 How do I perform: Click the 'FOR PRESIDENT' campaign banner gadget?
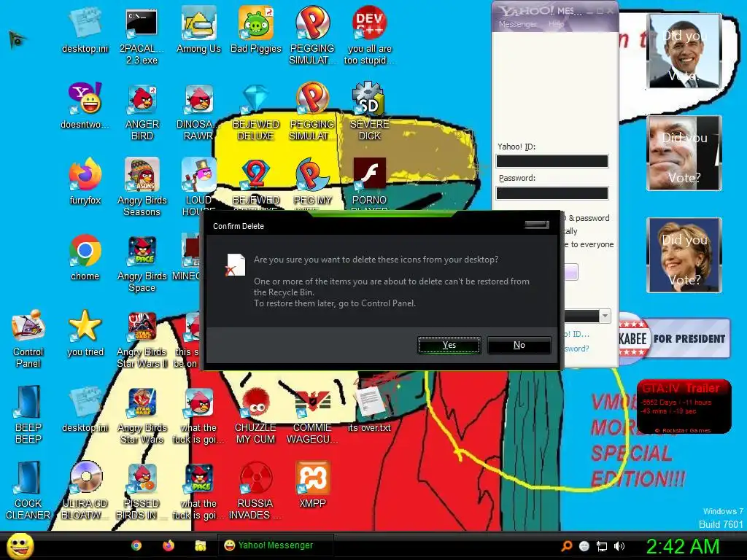(x=675, y=338)
